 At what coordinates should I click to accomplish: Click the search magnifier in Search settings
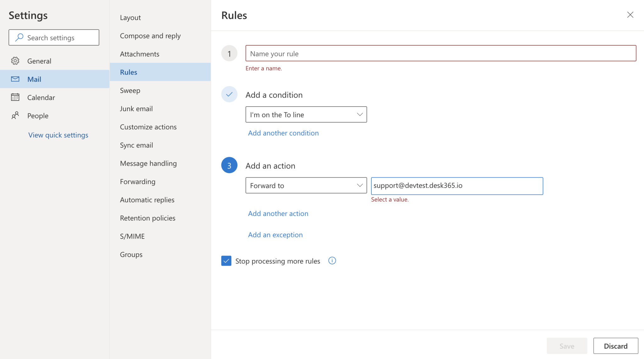[x=19, y=37]
